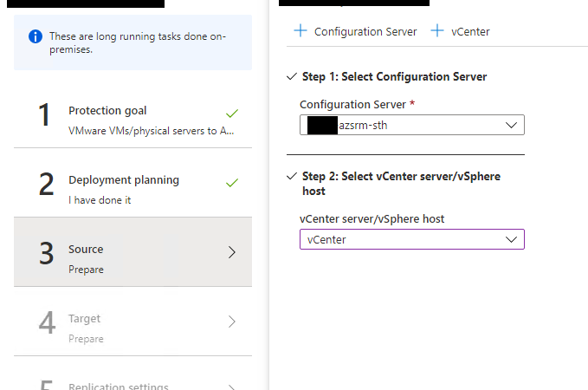Select the Target Prepare step

tap(132, 322)
